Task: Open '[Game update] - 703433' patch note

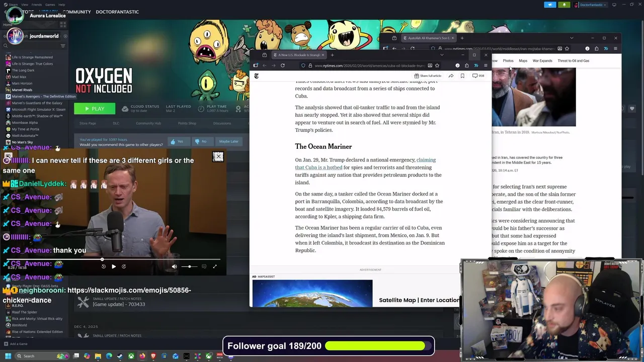Action: pyautogui.click(x=119, y=304)
